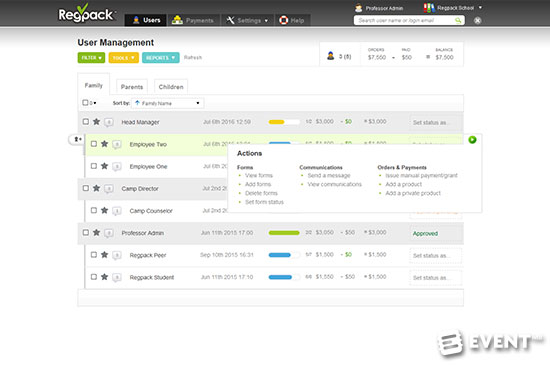Click add-person tab left of Employee Two
The image size is (550, 365).
tap(76, 140)
